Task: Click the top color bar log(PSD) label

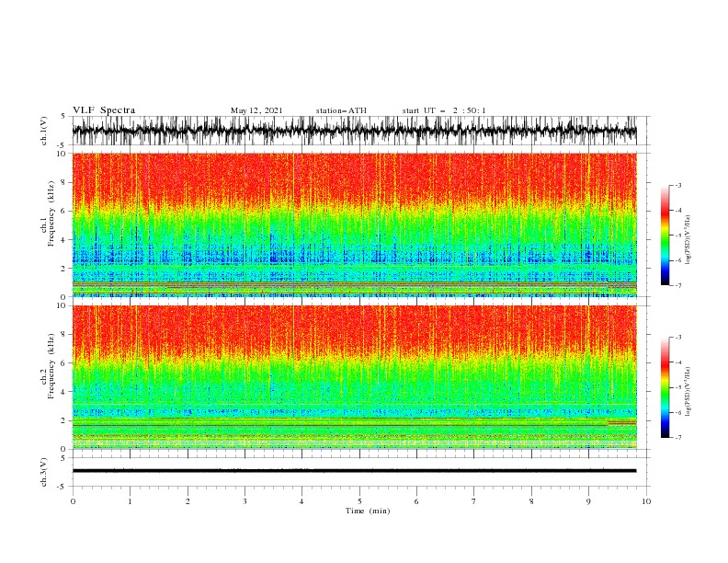Action: (688, 240)
